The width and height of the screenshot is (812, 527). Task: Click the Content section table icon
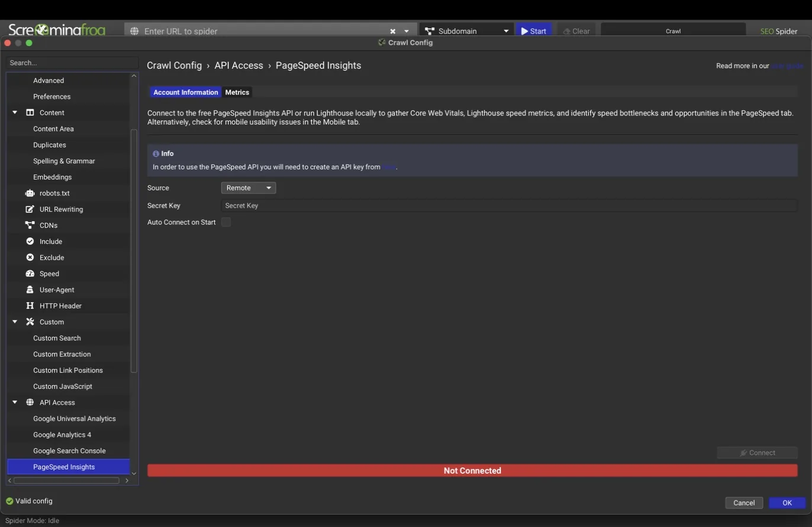[30, 112]
